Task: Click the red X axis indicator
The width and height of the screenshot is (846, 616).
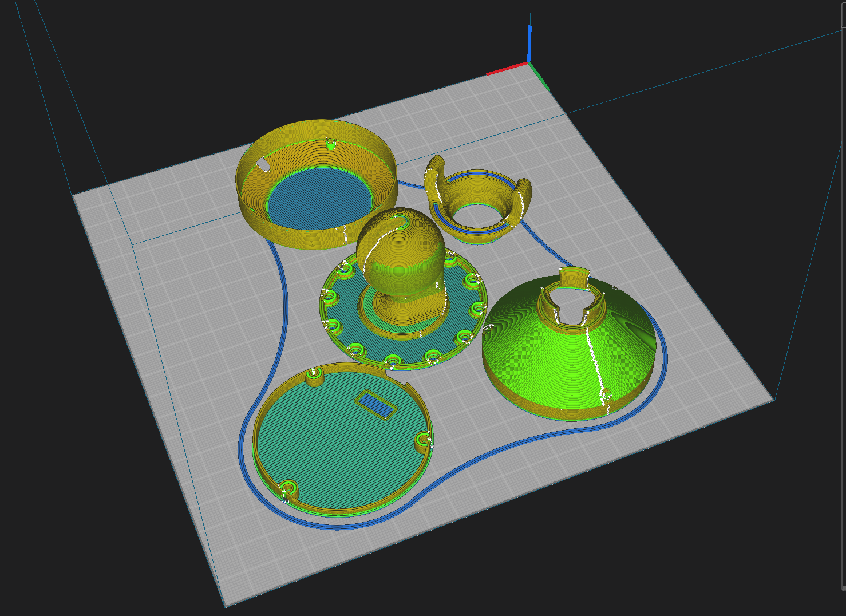Action: pyautogui.click(x=507, y=68)
